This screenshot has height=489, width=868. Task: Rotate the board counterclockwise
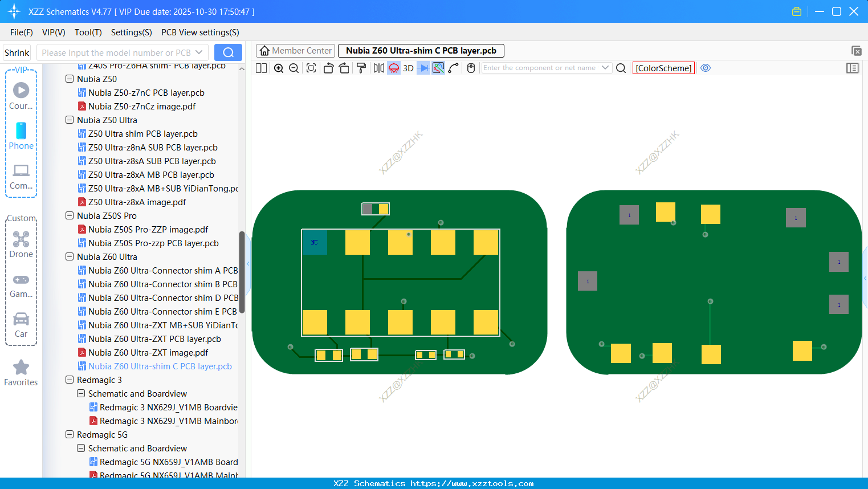click(x=328, y=68)
